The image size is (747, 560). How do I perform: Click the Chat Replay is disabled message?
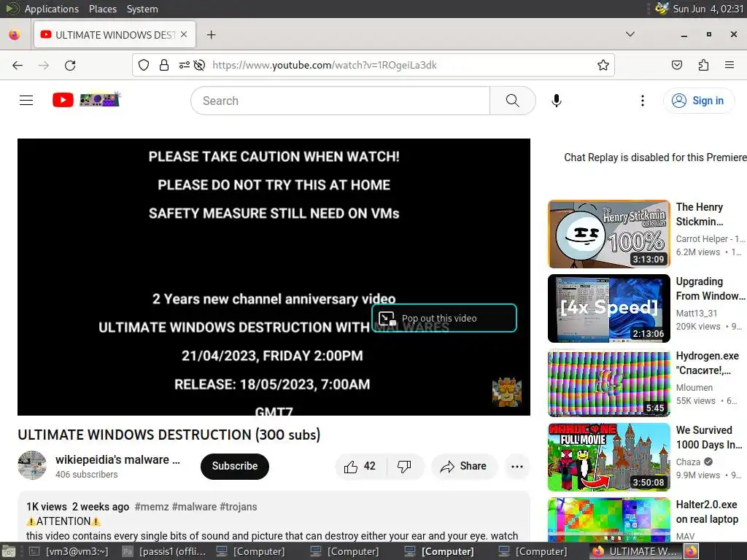(655, 157)
